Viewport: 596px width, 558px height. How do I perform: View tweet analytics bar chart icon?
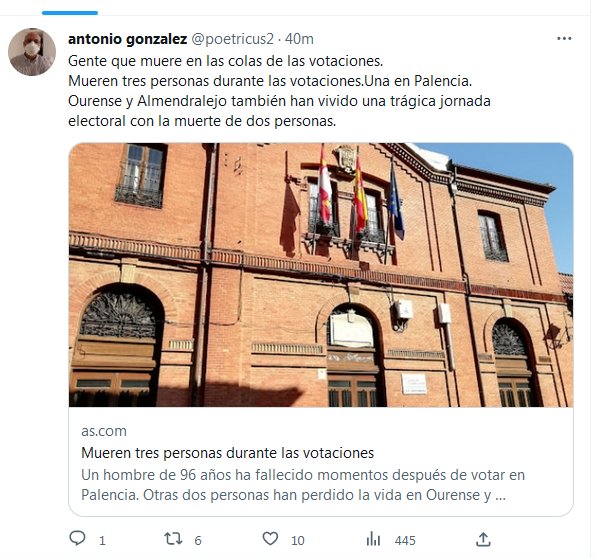[373, 539]
